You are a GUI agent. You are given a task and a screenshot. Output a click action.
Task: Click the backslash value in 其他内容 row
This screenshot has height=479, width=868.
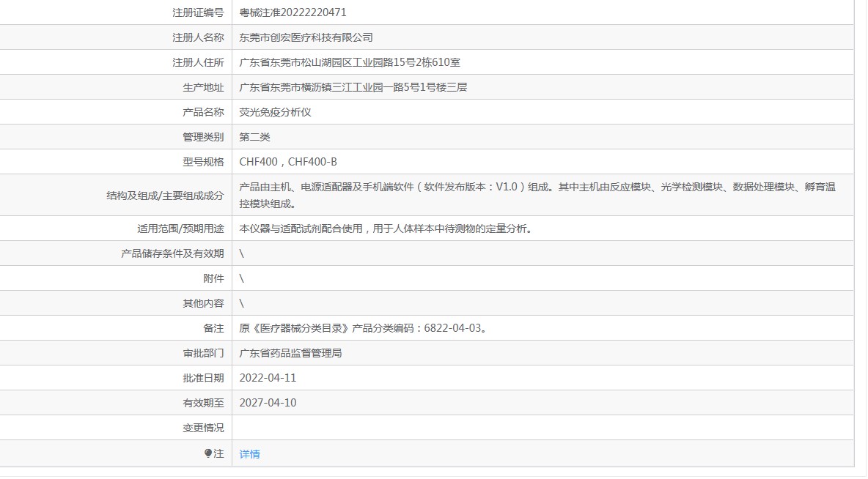(241, 303)
